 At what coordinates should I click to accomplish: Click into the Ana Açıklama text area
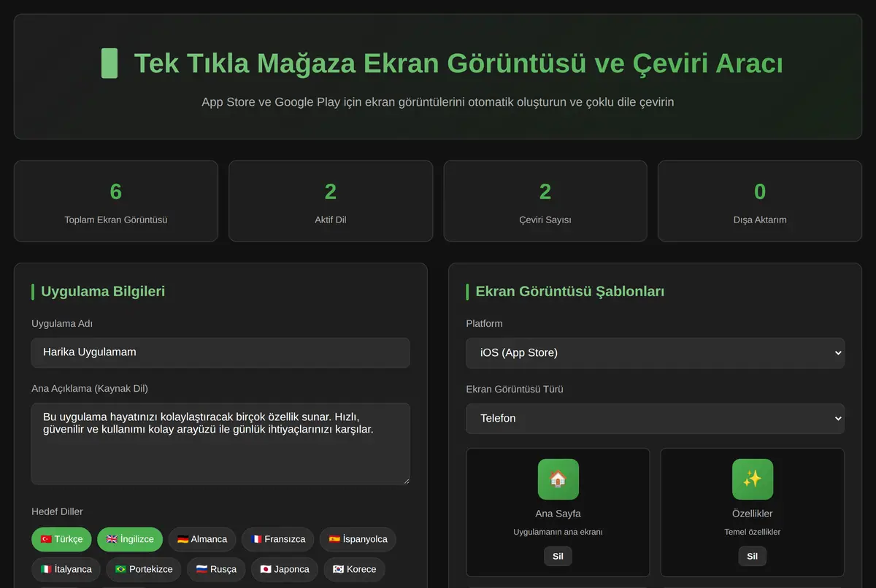click(x=220, y=444)
